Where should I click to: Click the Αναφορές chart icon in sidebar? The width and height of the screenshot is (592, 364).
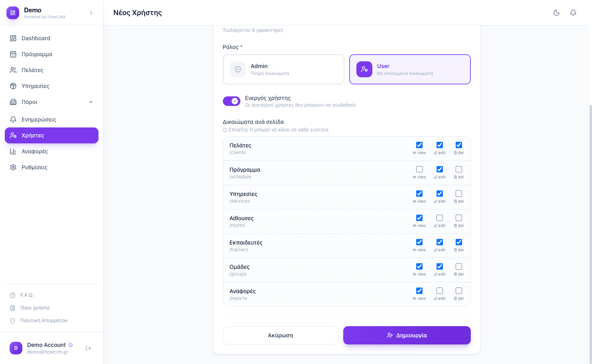tap(13, 151)
